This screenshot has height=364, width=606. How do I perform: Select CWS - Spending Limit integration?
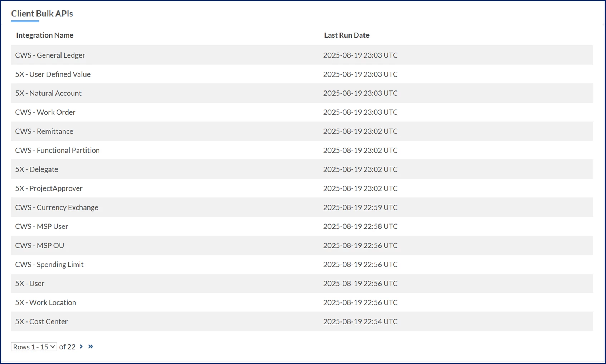pyautogui.click(x=49, y=264)
